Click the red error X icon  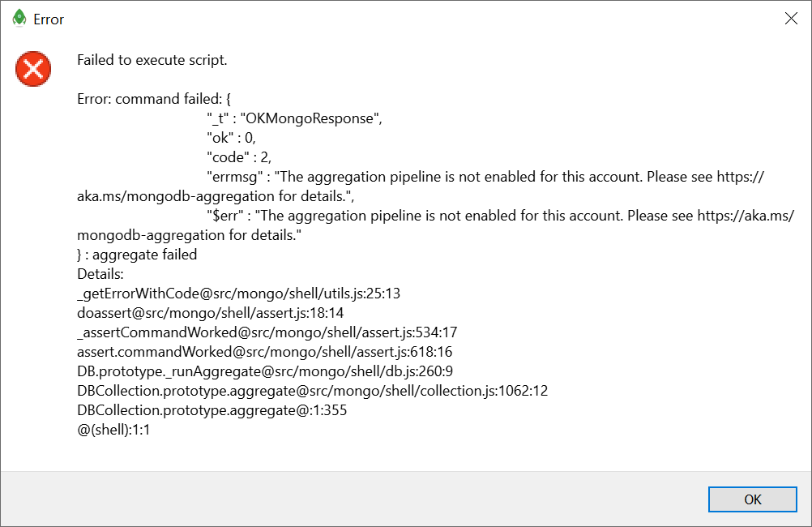coord(32,69)
